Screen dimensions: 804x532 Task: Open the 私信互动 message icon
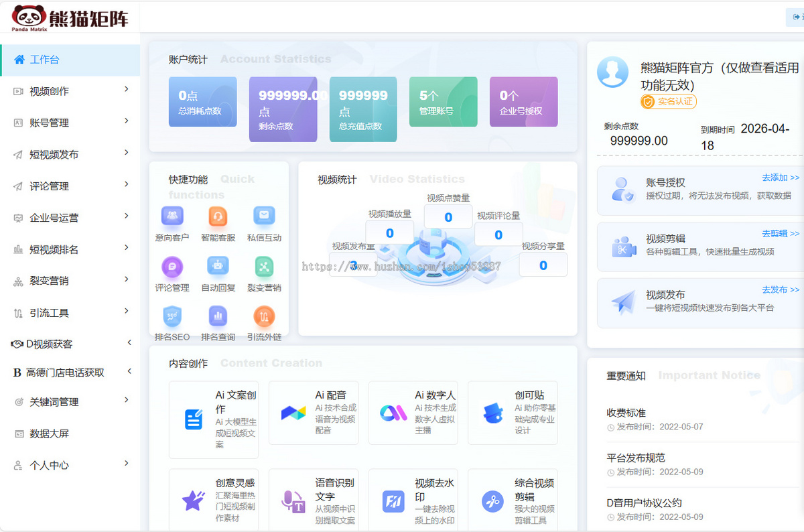(264, 216)
